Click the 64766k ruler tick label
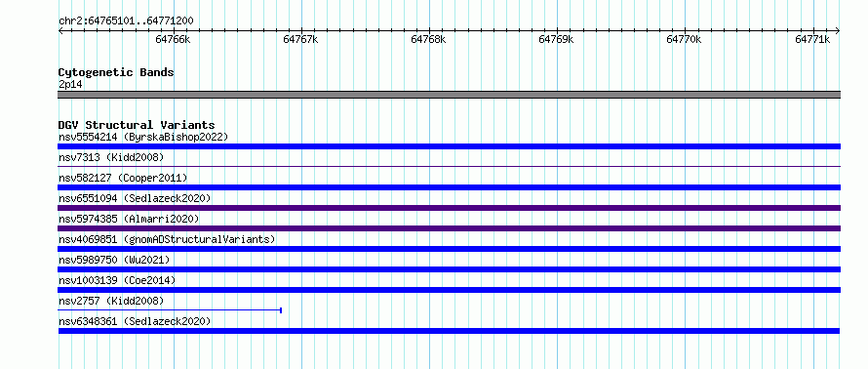Screen dimensions: 868x369 click(x=174, y=39)
